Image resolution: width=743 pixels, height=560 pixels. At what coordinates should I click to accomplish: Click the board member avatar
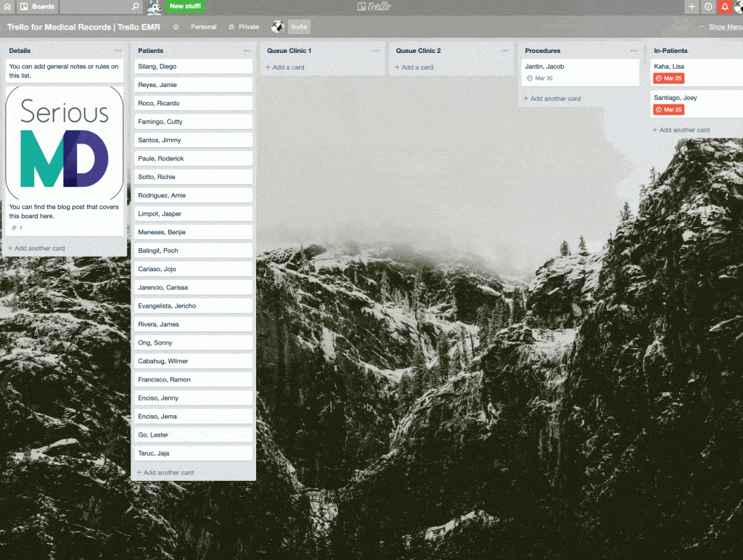coord(278,27)
